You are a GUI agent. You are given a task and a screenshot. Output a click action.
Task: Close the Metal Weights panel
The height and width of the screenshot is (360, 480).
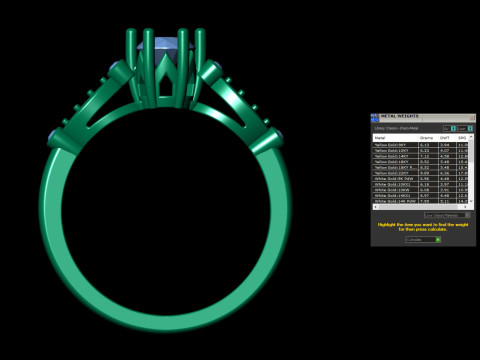pyautogui.click(x=472, y=117)
